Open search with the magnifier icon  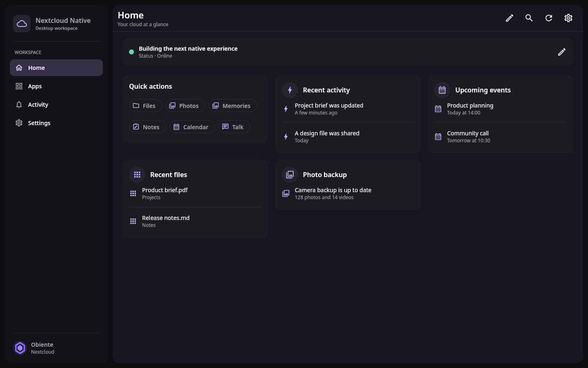(x=529, y=18)
